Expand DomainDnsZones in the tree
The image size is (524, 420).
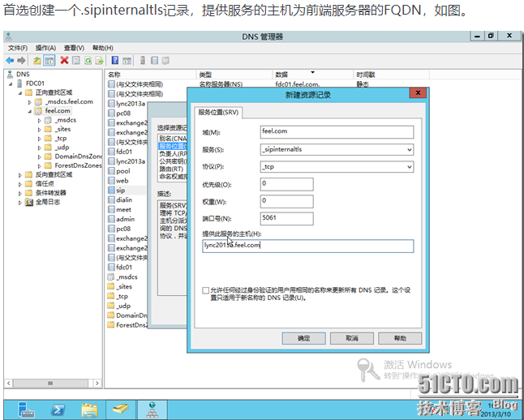[x=40, y=156]
